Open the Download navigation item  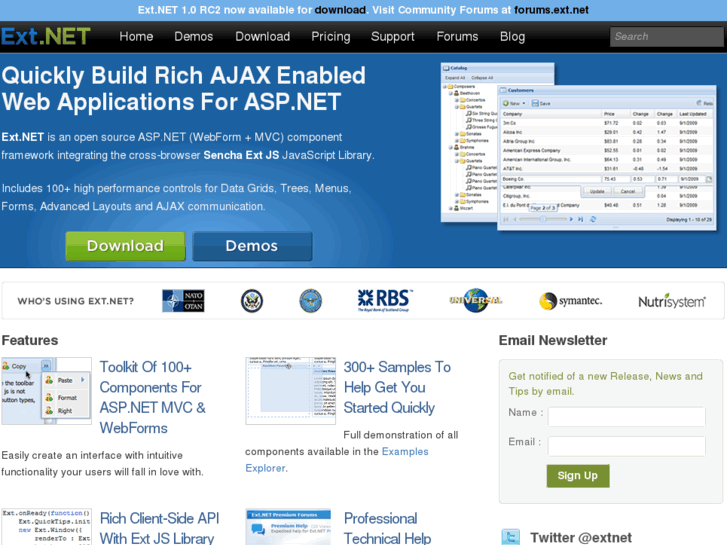[262, 37]
